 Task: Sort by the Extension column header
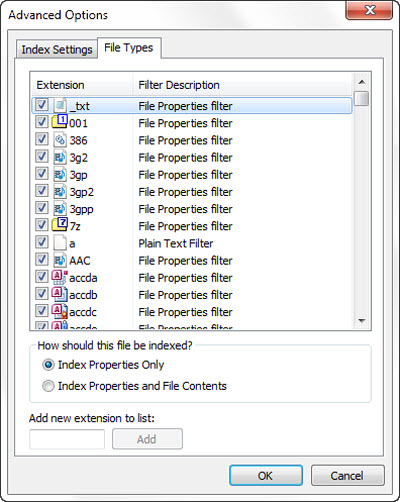click(x=82, y=85)
